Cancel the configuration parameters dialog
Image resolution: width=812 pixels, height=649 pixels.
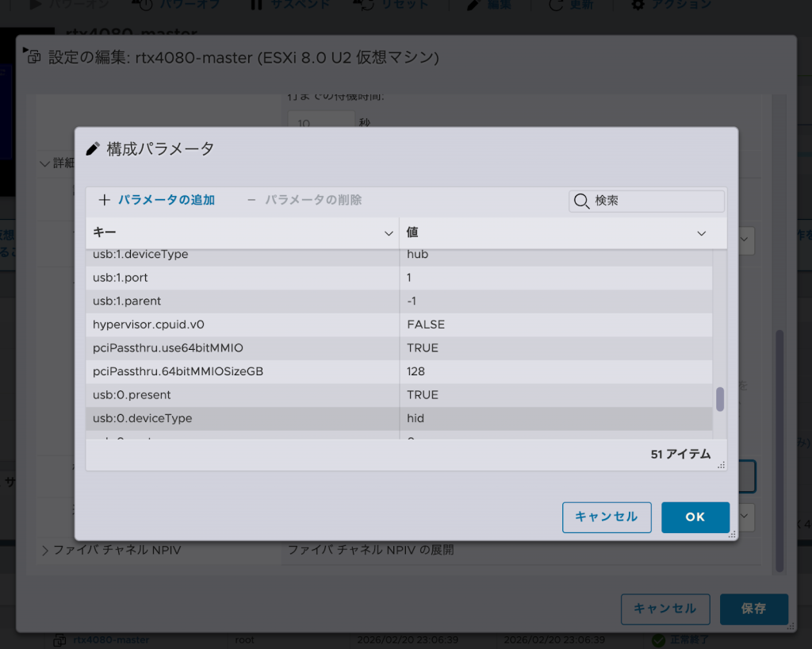607,517
